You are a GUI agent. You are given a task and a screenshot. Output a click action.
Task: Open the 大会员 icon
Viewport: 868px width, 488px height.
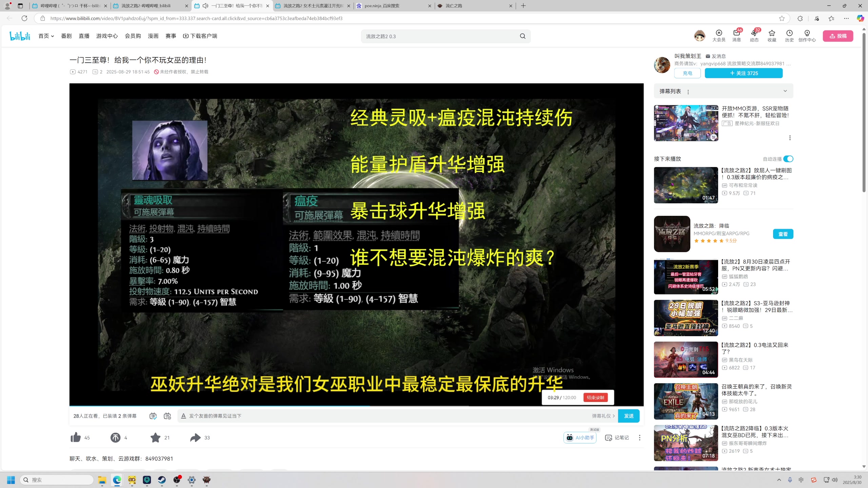pos(718,36)
